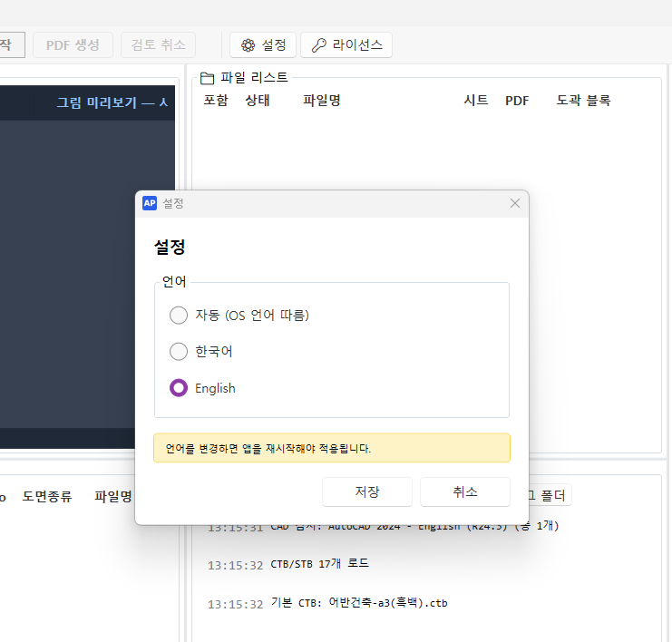The width and height of the screenshot is (672, 642).
Task: Close the 설정 dialog with X
Action: [x=515, y=203]
